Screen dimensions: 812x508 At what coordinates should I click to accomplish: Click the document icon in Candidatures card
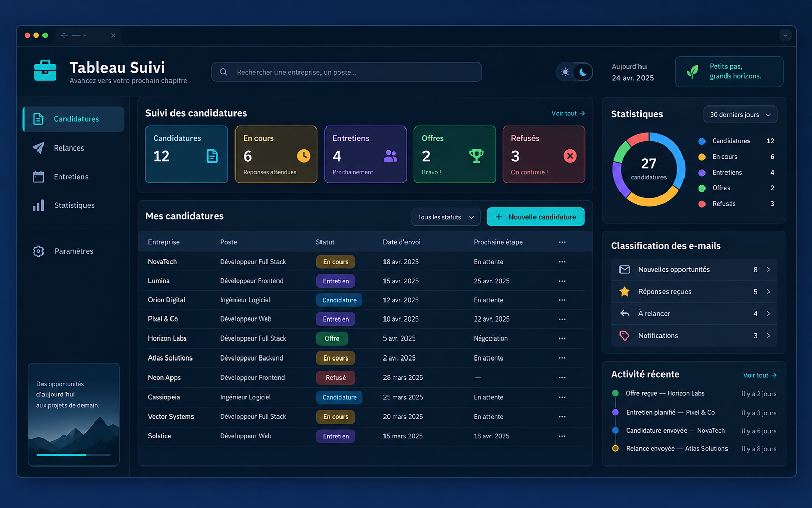[x=212, y=156]
